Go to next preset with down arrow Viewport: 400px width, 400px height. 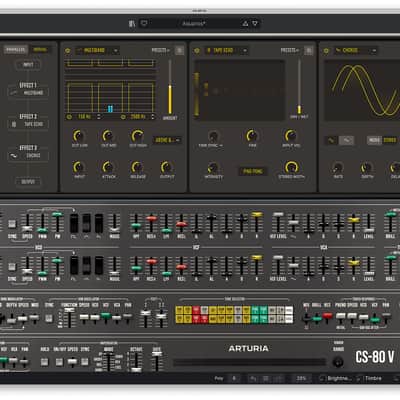pos(255,23)
